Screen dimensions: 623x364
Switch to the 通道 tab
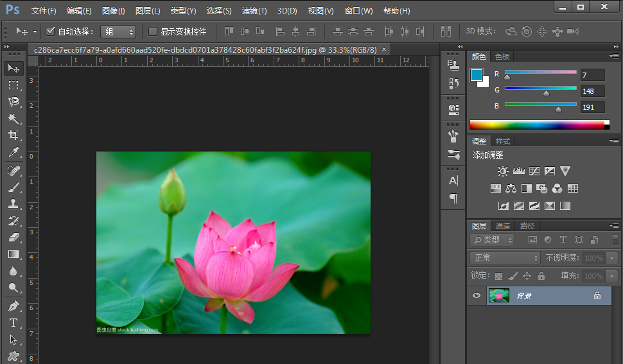[x=503, y=226]
